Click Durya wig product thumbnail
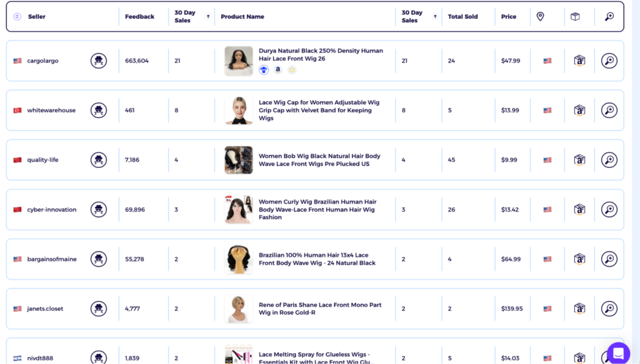This screenshot has height=364, width=640. [x=239, y=61]
